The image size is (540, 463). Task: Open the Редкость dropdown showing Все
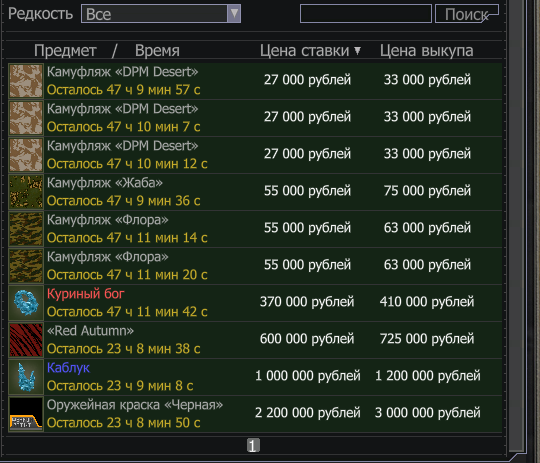tap(161, 14)
